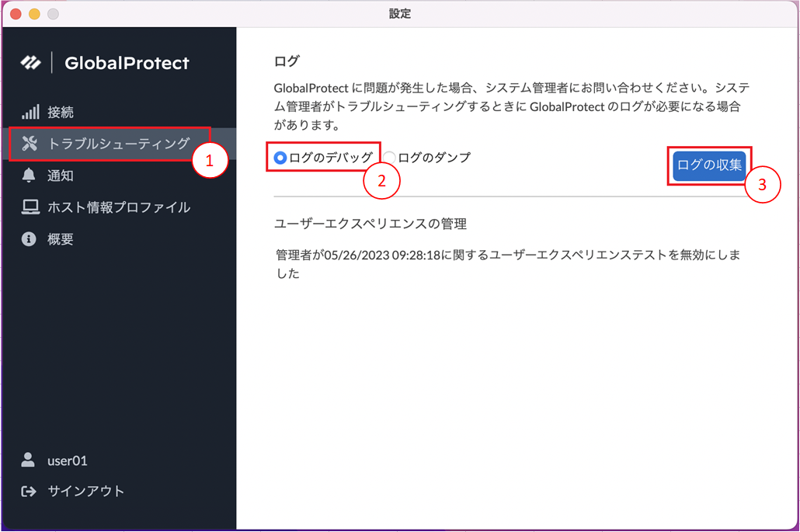800x532 pixels.
Task: Click サインアウト to sign out
Action: (x=85, y=491)
